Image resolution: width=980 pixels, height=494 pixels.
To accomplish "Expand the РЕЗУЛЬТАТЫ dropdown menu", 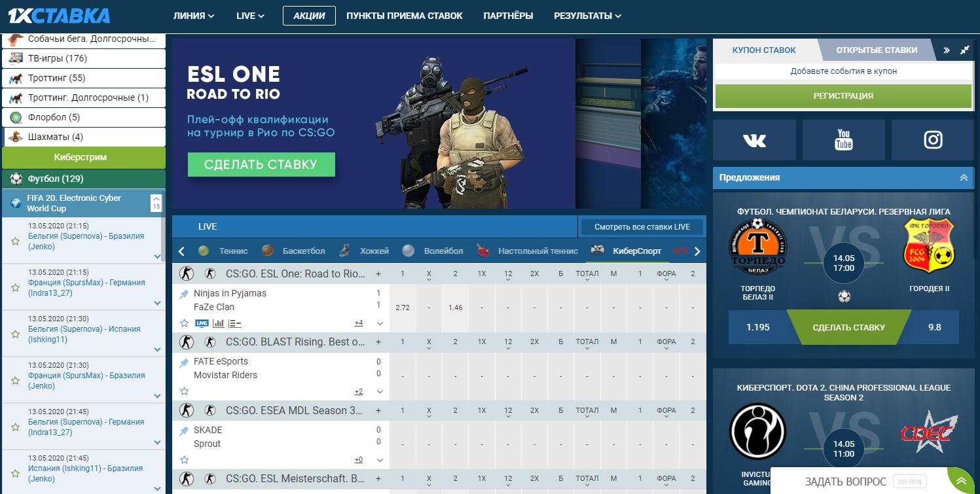I will pyautogui.click(x=587, y=16).
